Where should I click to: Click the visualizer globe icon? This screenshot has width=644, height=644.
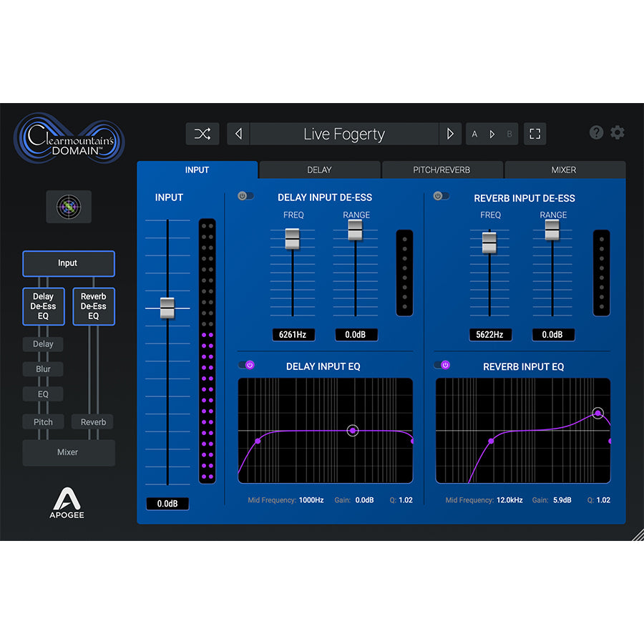[x=69, y=207]
